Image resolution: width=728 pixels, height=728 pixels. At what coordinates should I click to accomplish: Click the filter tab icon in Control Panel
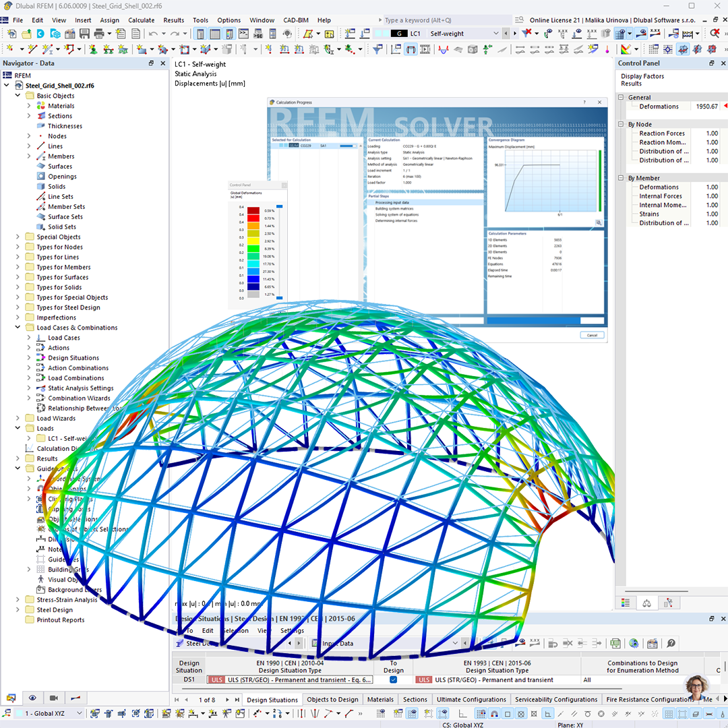pos(668,603)
